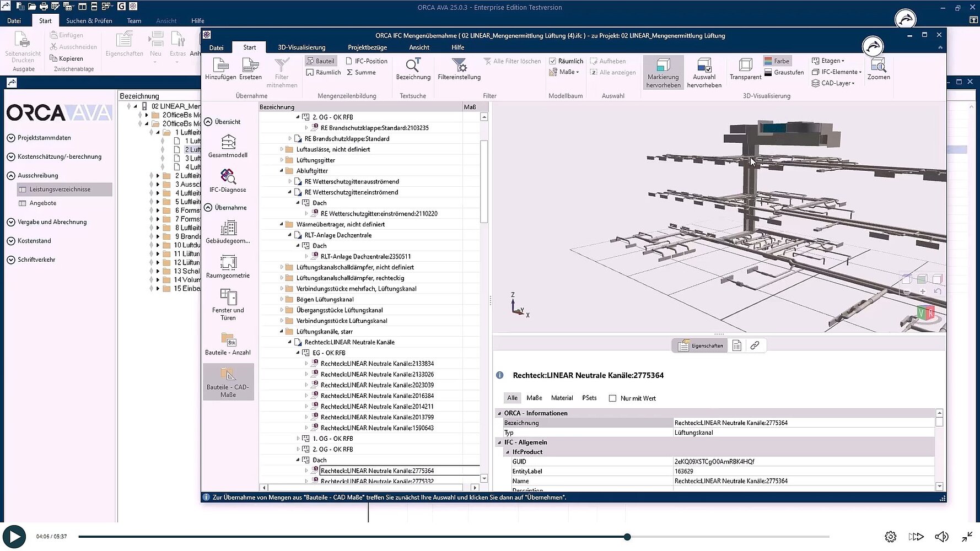Open Raumgeometrie in the sidebar

[x=228, y=267]
